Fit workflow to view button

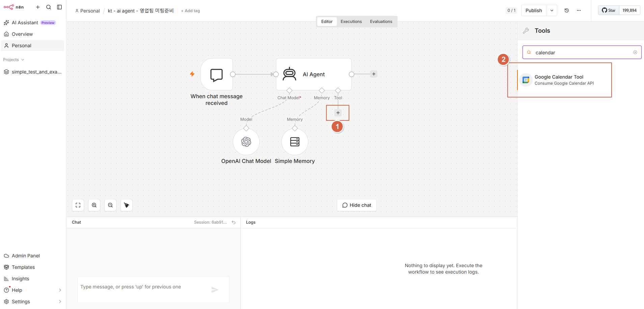pyautogui.click(x=78, y=205)
